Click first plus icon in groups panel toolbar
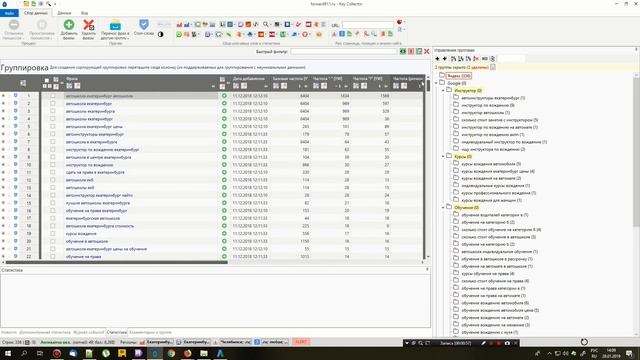This screenshot has width=640, height=360. [x=437, y=59]
